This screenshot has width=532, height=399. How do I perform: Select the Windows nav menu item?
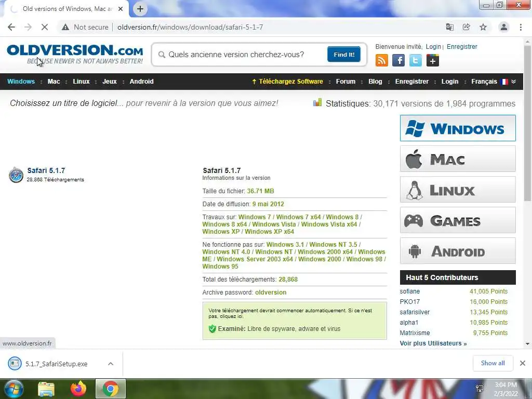[x=21, y=82]
